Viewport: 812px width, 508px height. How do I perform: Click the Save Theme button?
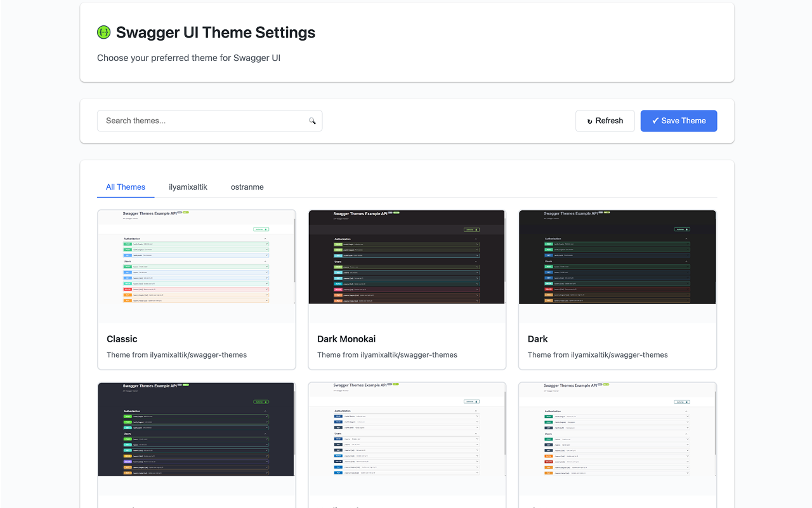pos(679,121)
